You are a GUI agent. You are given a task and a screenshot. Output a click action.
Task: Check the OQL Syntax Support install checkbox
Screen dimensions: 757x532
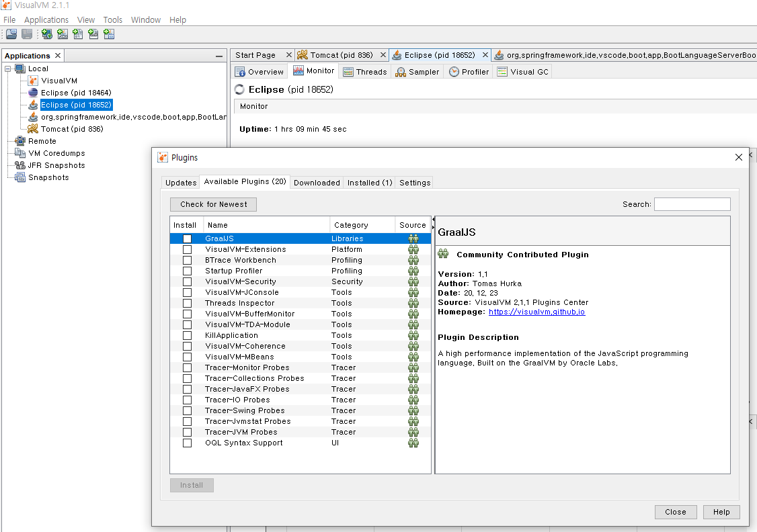click(188, 443)
